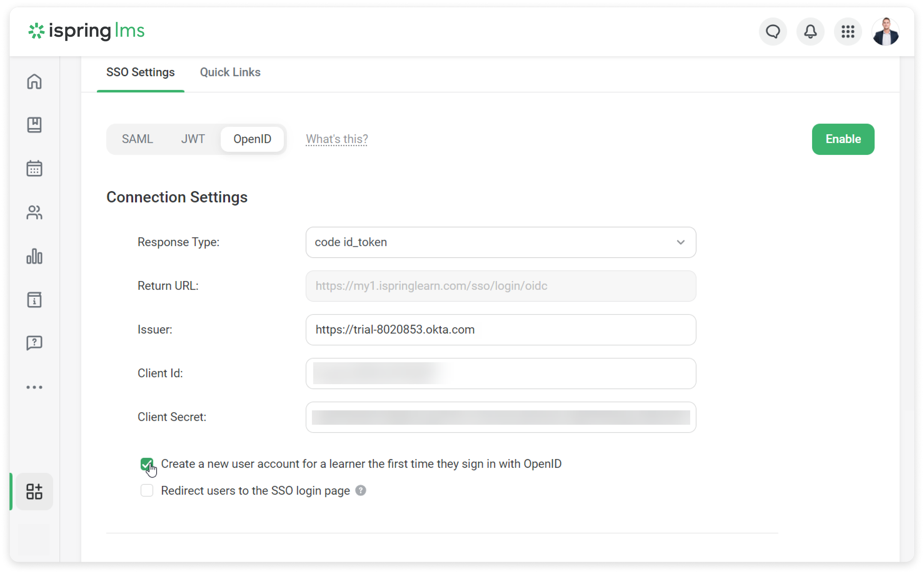The image size is (924, 574).
Task: Click the notifications bell icon
Action: (x=810, y=32)
